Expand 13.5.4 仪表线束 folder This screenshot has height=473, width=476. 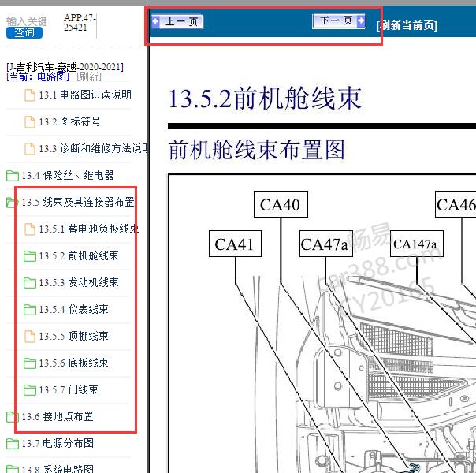(x=73, y=309)
